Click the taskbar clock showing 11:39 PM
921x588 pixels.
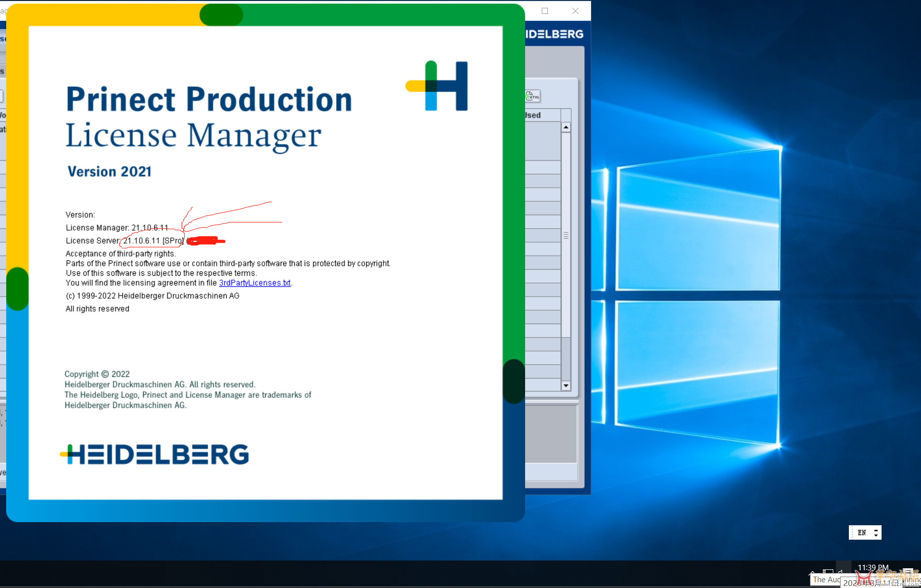tap(873, 568)
